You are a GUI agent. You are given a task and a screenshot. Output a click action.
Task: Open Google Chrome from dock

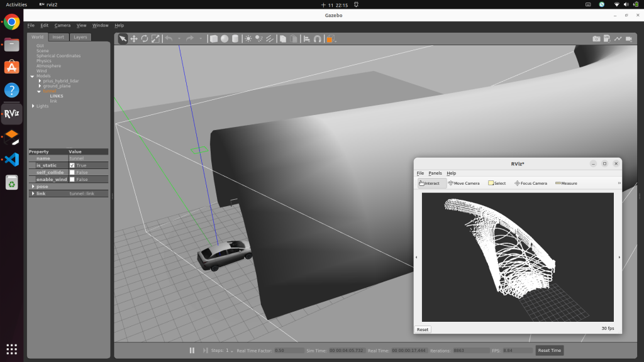11,22
